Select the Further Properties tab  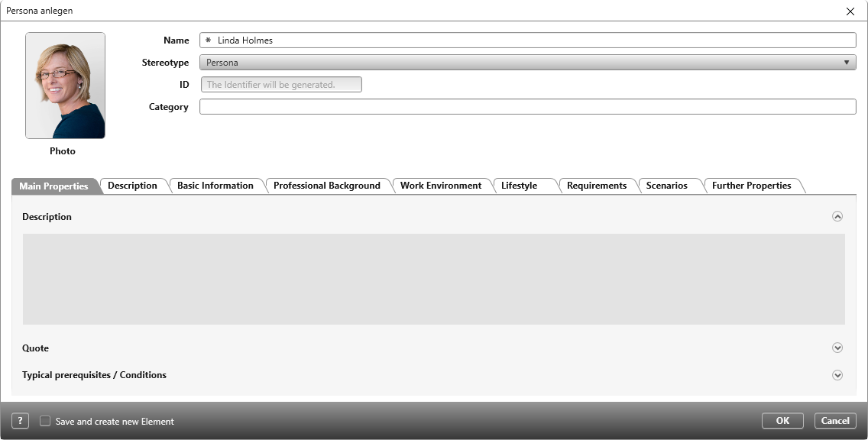(753, 185)
